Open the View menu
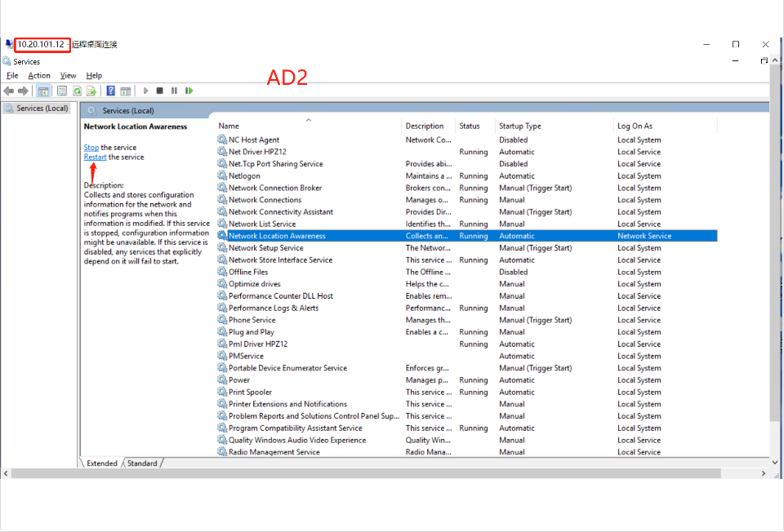This screenshot has width=784, height=532. (68, 75)
